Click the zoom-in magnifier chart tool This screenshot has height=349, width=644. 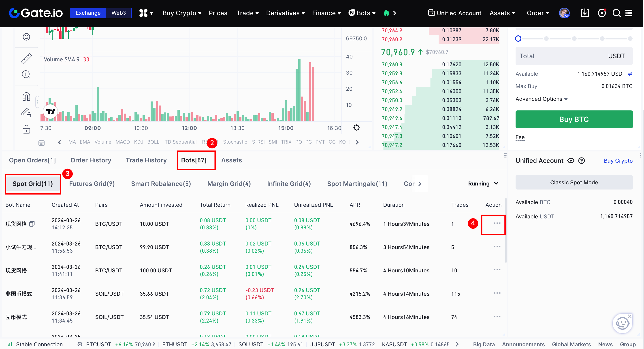click(x=26, y=75)
